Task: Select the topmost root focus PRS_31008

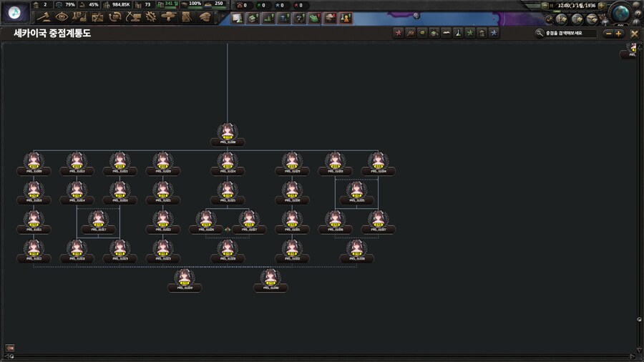Action: pos(228,133)
